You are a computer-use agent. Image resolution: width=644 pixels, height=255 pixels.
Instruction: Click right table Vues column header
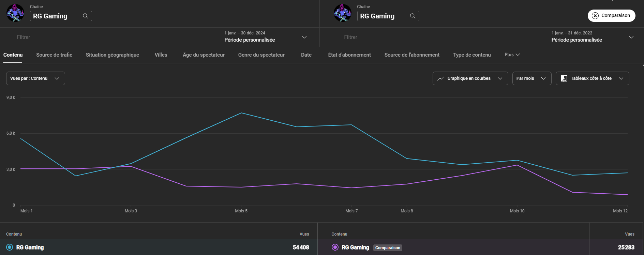[x=630, y=234]
